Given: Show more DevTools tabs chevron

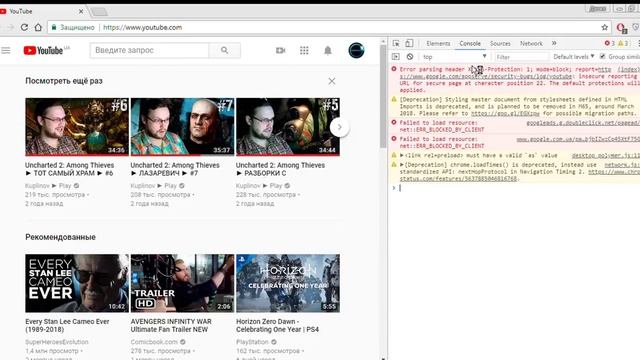Looking at the screenshot, I should point(554,43).
